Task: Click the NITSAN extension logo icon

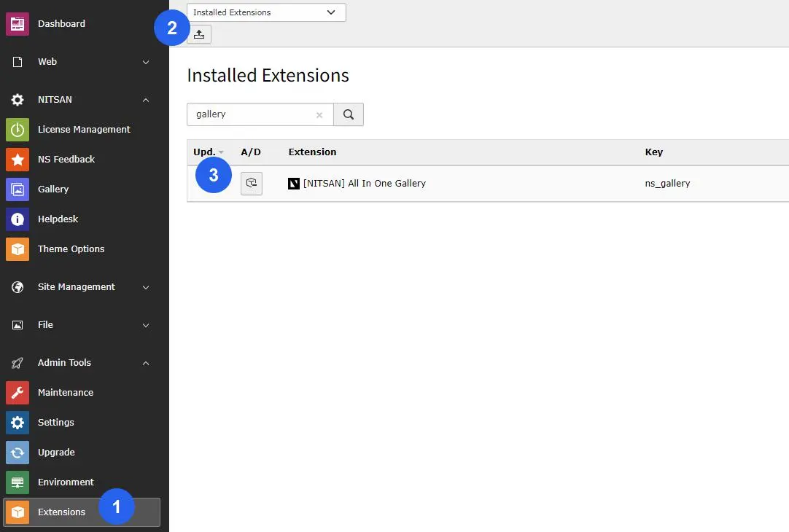Action: coord(293,184)
